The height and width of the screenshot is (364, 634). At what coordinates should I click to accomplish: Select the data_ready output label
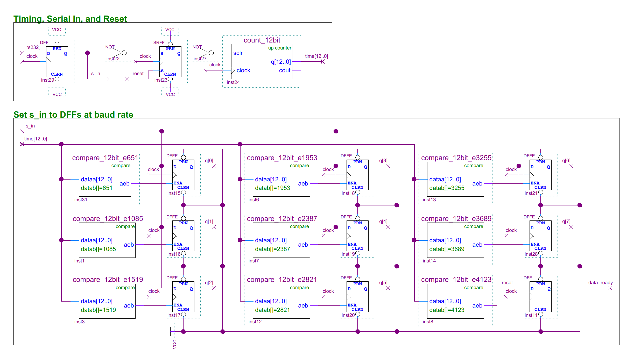[x=600, y=282]
